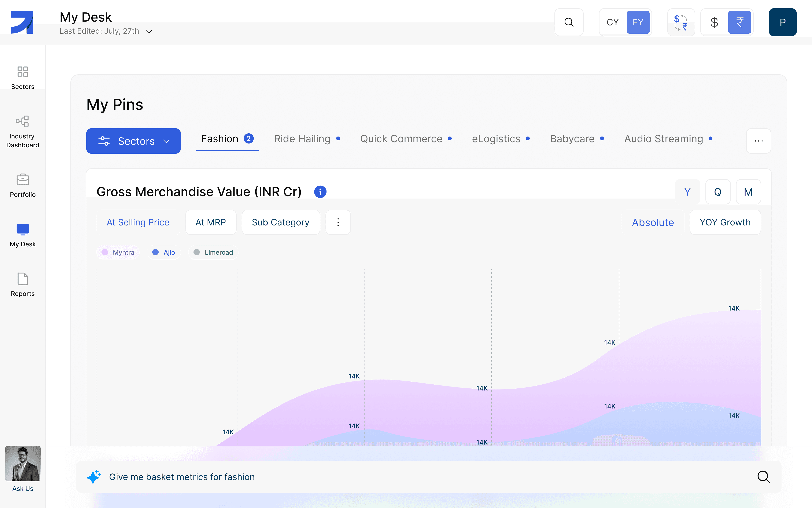Switch to calendar year CY

(x=612, y=22)
